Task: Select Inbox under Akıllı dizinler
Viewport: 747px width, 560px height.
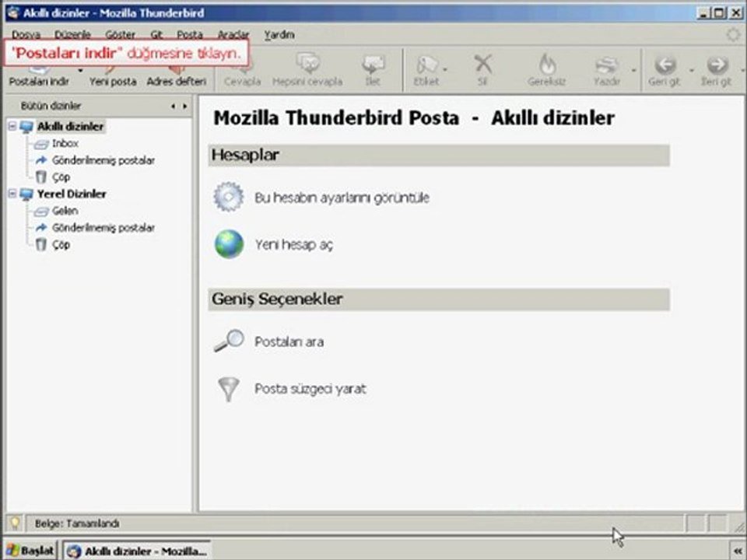Action: tap(65, 143)
